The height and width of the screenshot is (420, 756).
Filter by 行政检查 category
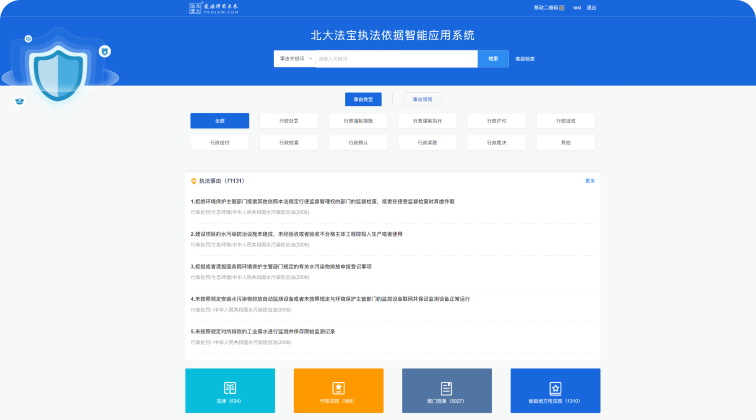289,143
